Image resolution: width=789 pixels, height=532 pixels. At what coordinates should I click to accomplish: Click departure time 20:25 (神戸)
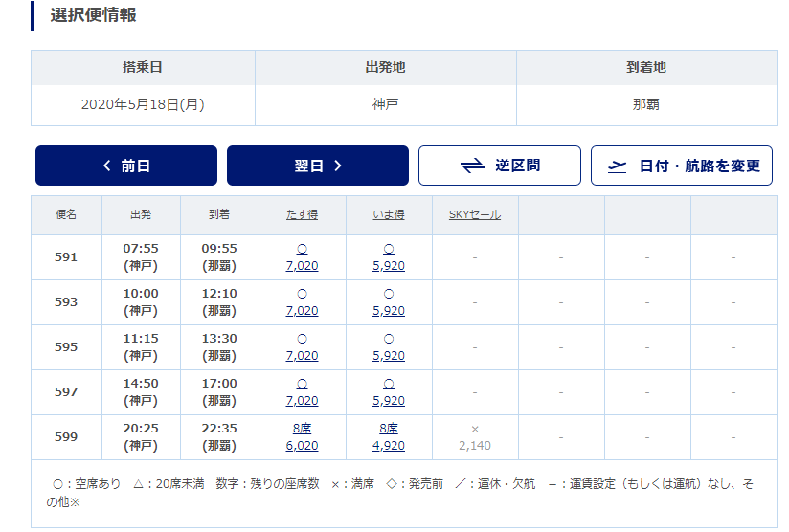tap(141, 437)
